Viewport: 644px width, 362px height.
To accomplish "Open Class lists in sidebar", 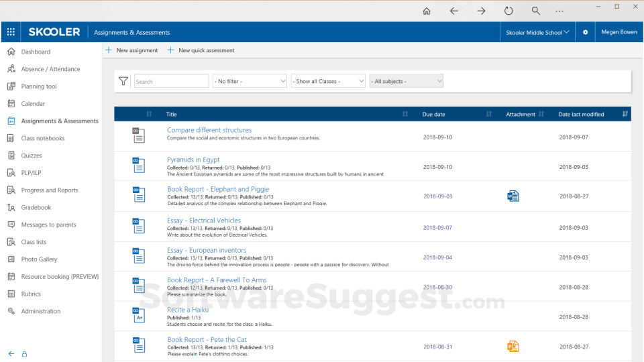I will tap(34, 242).
